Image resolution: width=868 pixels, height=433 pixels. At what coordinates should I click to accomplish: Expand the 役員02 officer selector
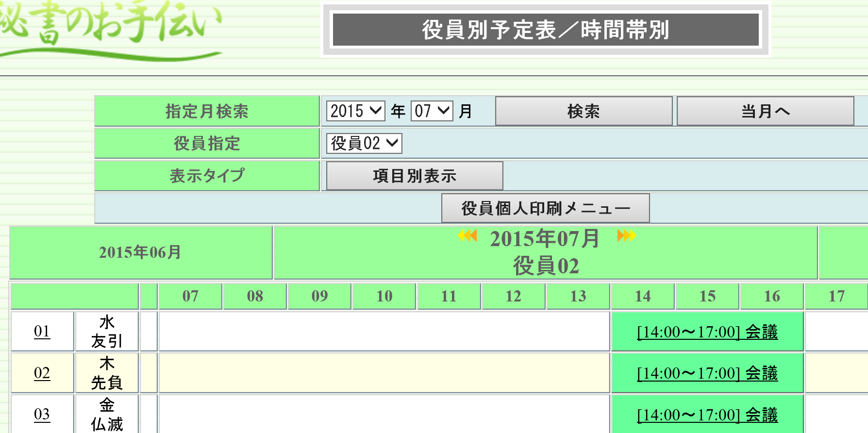pyautogui.click(x=364, y=144)
